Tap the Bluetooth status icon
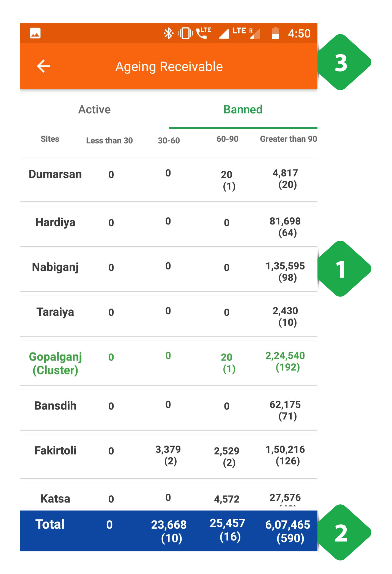Screen dimensions: 392x574 coord(168,33)
